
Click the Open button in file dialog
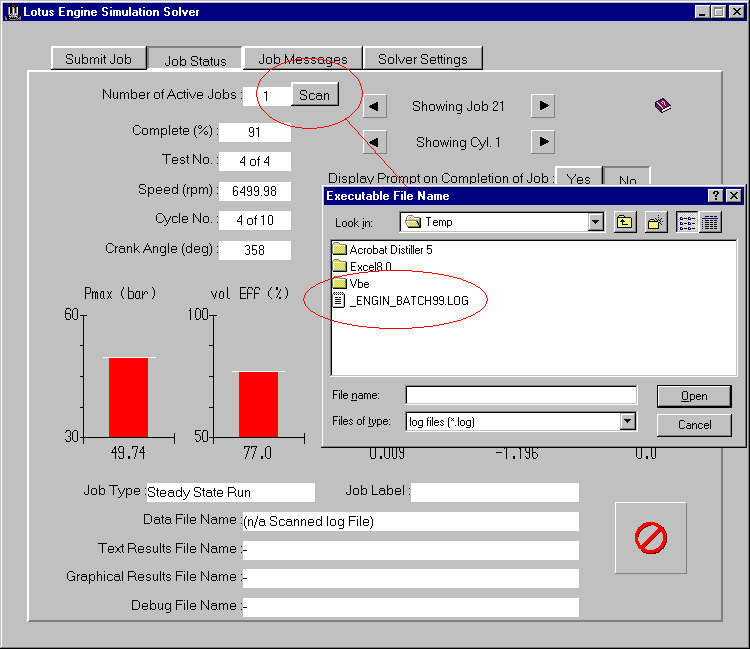click(x=694, y=396)
